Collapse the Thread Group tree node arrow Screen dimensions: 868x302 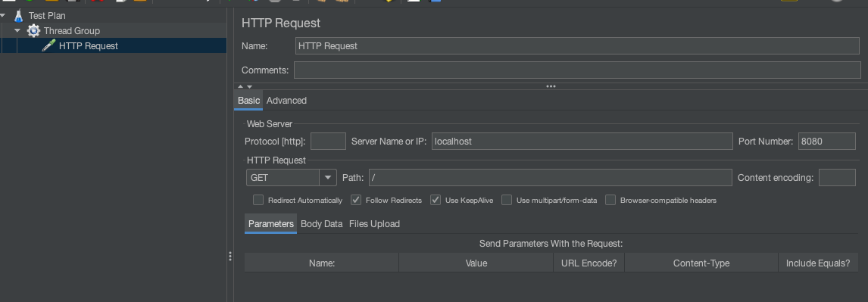tap(17, 30)
